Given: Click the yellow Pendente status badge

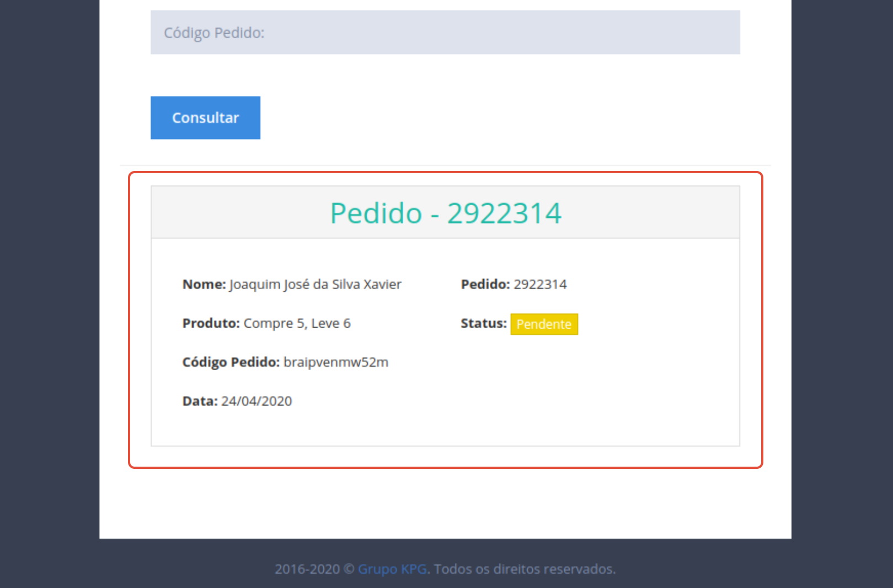Looking at the screenshot, I should (544, 324).
